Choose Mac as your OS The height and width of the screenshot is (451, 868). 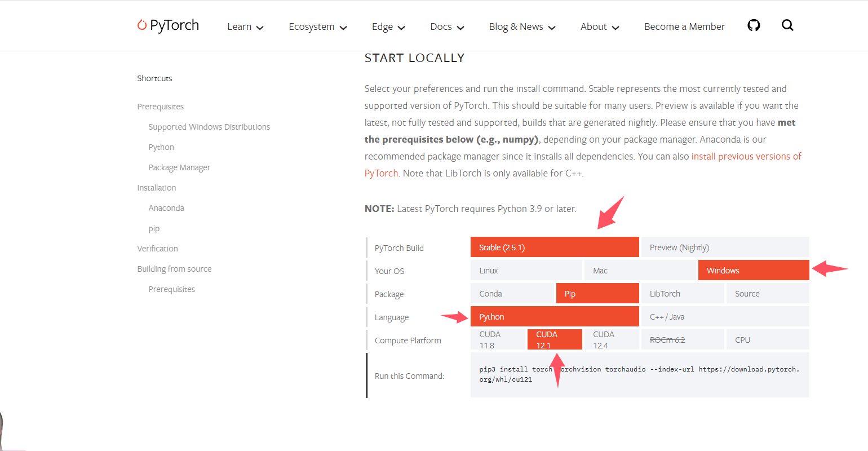click(x=640, y=270)
